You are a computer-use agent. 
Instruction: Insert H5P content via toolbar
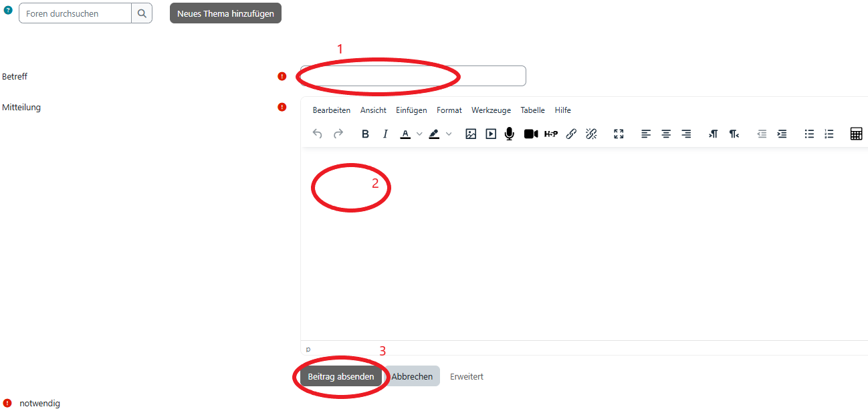(551, 134)
